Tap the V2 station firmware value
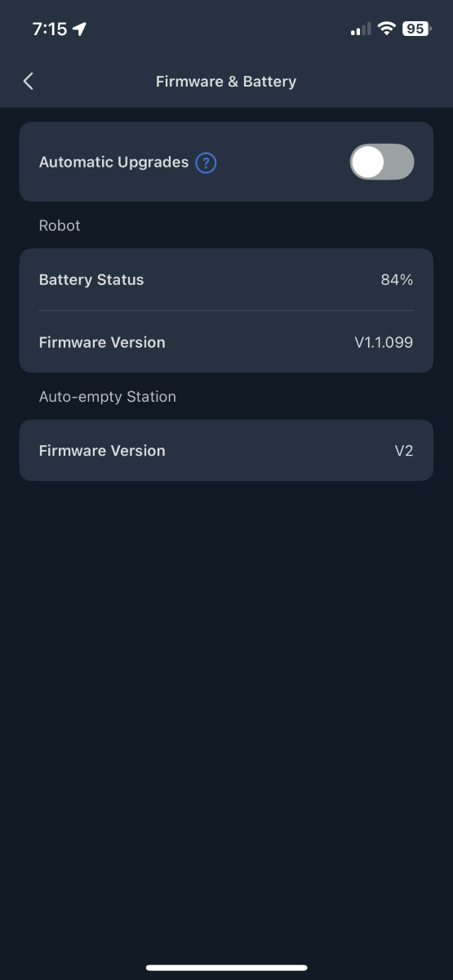Viewport: 453px width, 980px height. [404, 450]
